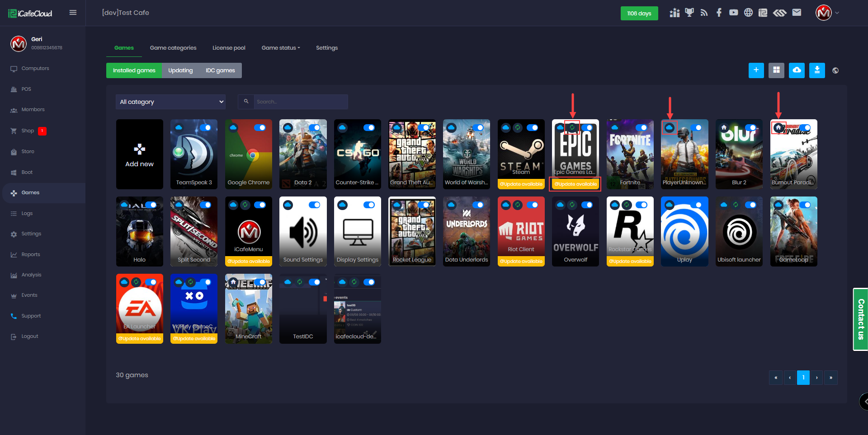Viewport: 868px width, 435px height.
Task: Open the trophy icon in top bar
Action: click(x=689, y=13)
